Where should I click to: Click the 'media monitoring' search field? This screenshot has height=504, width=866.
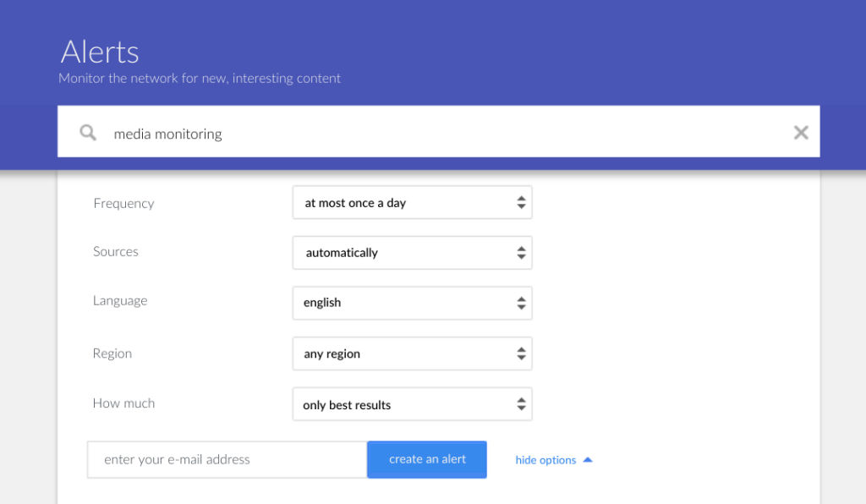(439, 132)
